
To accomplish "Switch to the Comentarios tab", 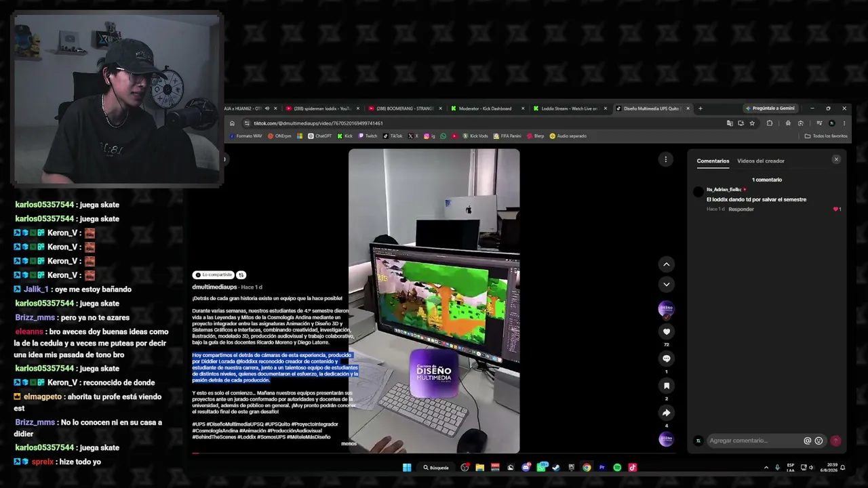I will click(713, 161).
